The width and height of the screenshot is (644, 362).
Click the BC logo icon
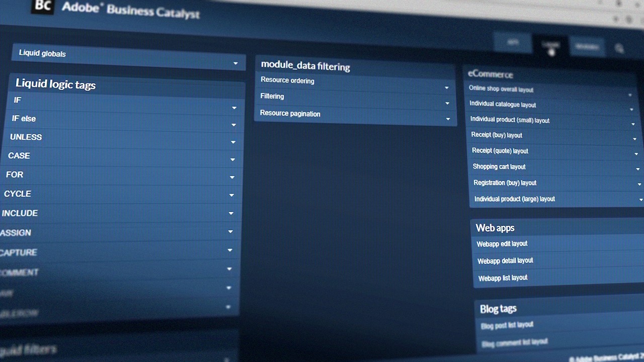click(43, 6)
